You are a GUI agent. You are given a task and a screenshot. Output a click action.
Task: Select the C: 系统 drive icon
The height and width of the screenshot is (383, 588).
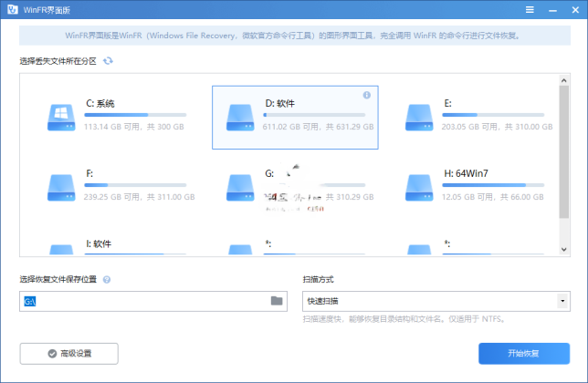pos(61,118)
